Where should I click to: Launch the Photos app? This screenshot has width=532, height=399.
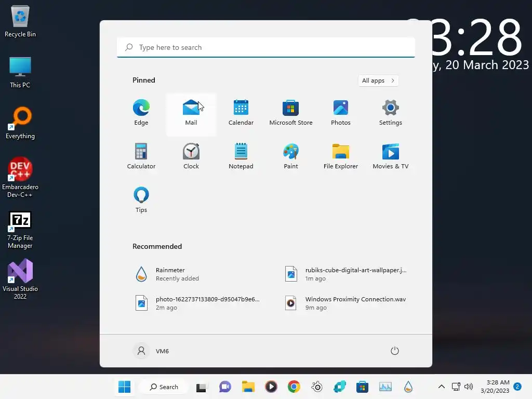341,113
